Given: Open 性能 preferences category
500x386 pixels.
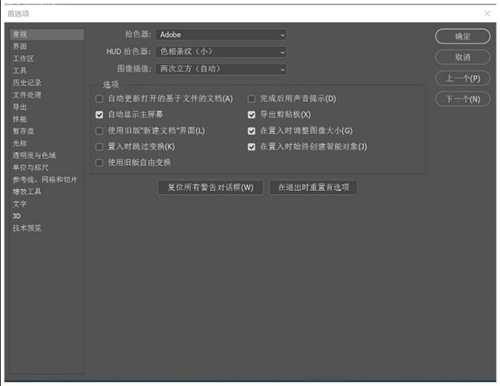Looking at the screenshot, I should point(20,119).
